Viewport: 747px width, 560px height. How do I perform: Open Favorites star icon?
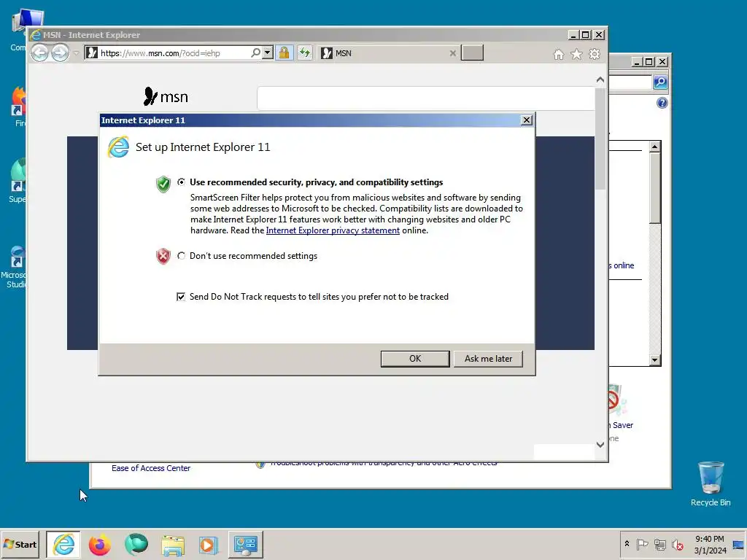(576, 54)
